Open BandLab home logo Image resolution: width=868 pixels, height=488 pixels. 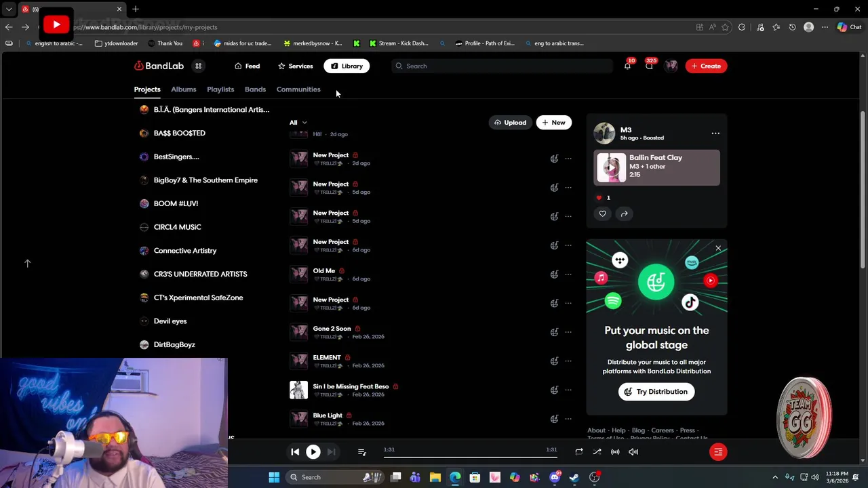[x=159, y=66]
